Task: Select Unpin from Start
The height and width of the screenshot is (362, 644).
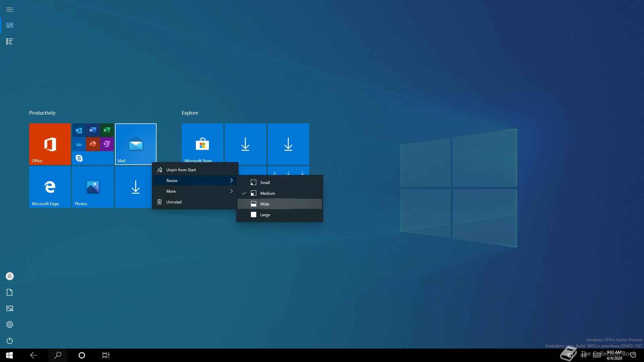Action: click(195, 170)
